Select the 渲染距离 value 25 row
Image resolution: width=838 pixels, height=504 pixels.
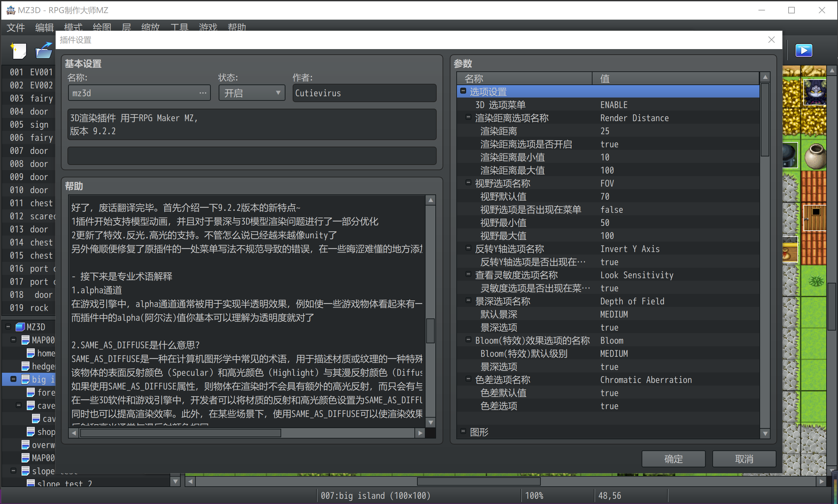[x=608, y=131]
